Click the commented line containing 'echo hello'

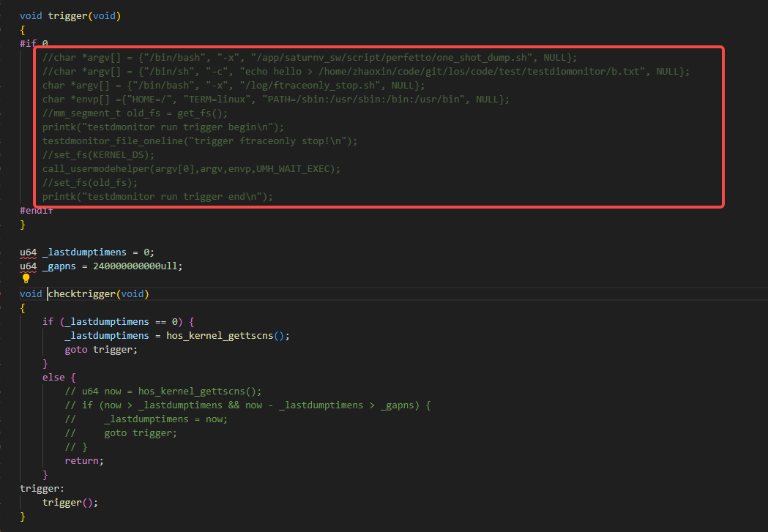366,72
